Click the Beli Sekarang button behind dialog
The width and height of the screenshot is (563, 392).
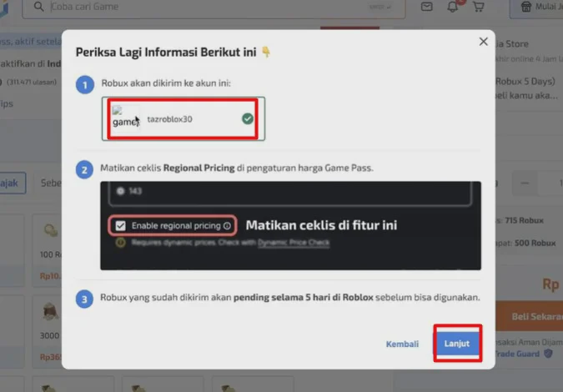(x=530, y=316)
